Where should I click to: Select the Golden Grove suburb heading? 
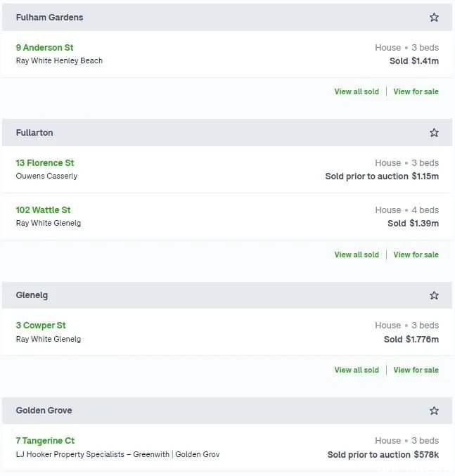coord(44,411)
